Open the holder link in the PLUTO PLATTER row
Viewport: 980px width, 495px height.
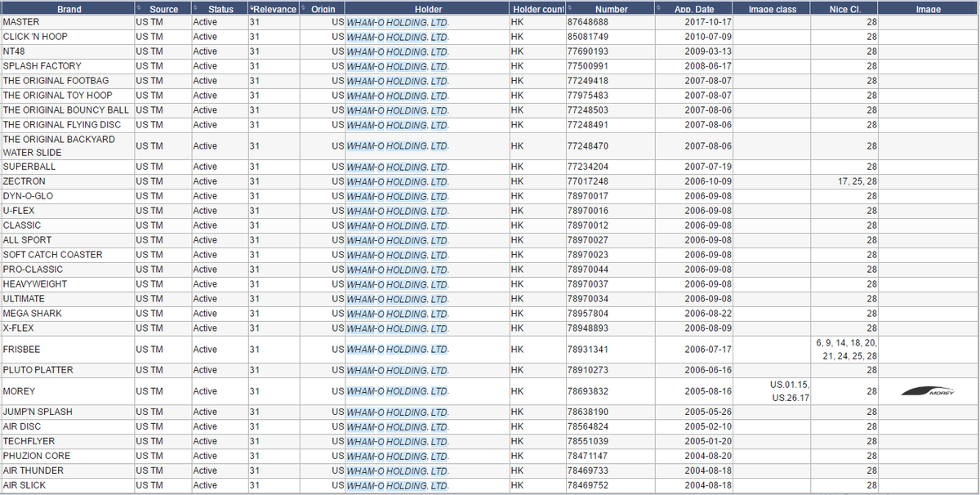click(x=398, y=370)
